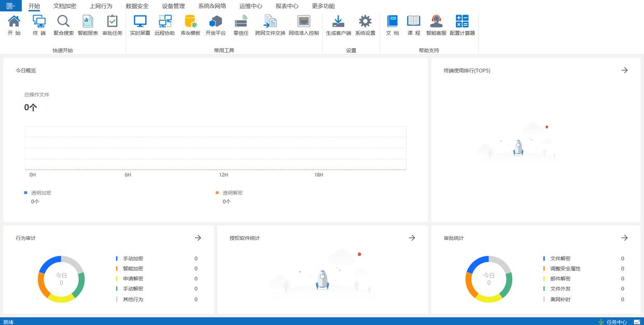The image size is (644, 325).
Task: Open 任务中心 in status bar
Action: click(x=613, y=322)
